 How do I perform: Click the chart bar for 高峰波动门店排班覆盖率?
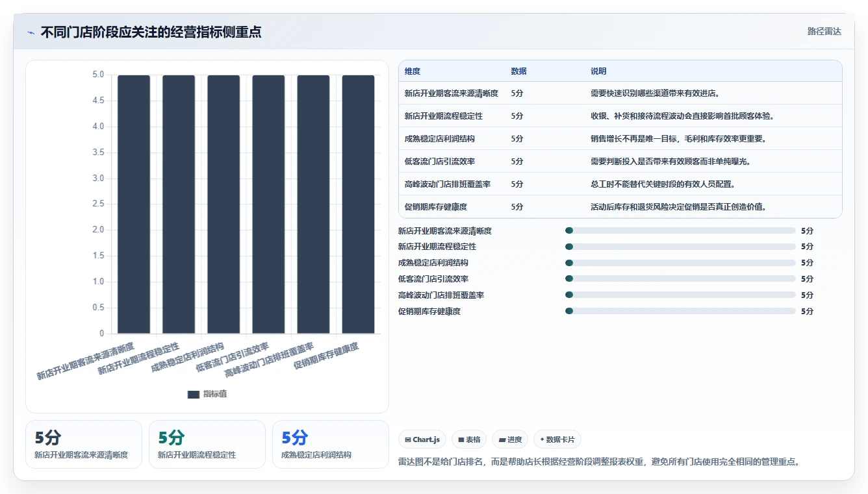(x=313, y=204)
